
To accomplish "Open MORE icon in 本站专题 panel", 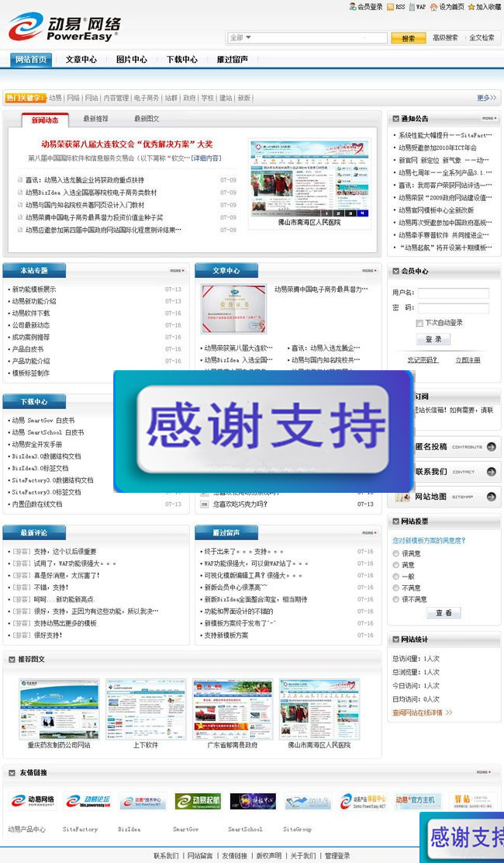I will point(178,270).
